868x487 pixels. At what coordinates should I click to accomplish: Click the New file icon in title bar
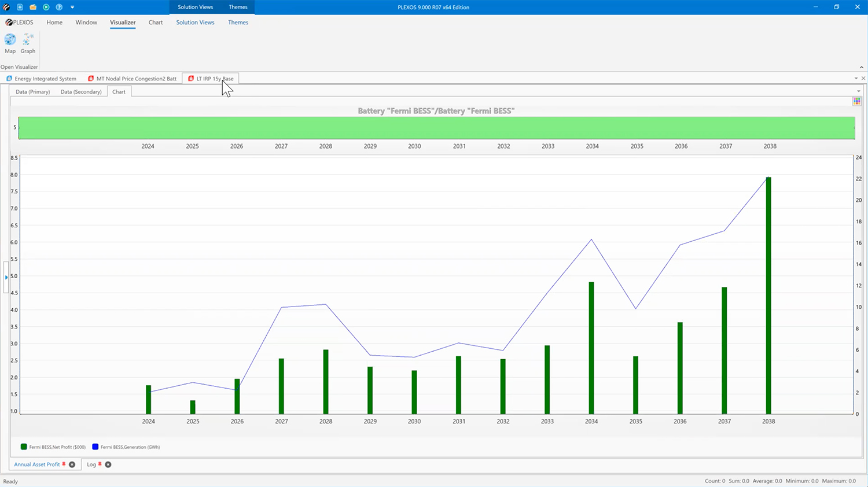20,7
